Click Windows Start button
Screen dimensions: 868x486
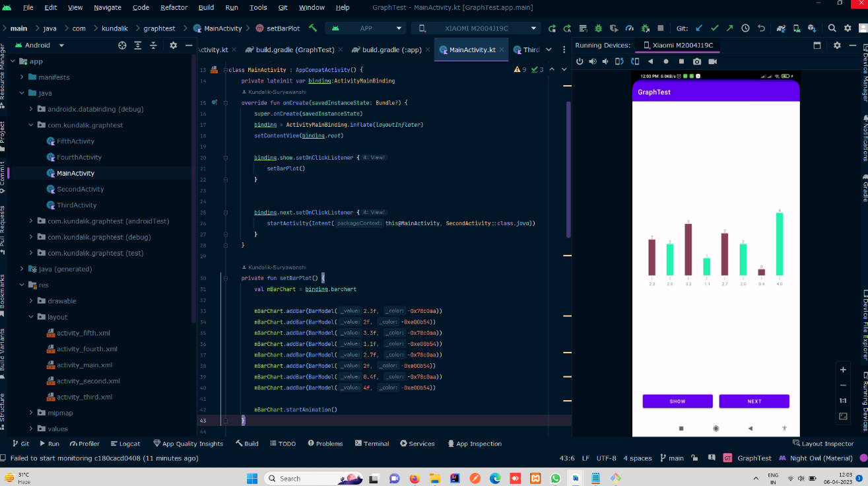coord(251,478)
